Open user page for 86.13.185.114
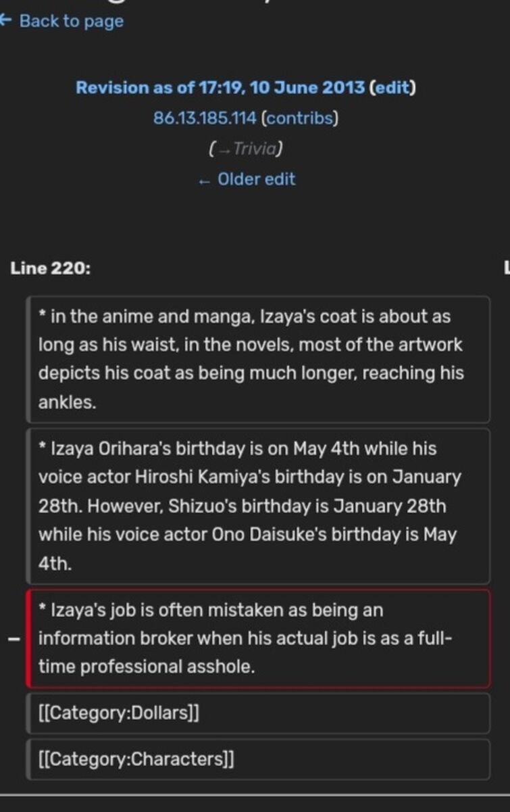The image size is (510, 812). point(205,118)
